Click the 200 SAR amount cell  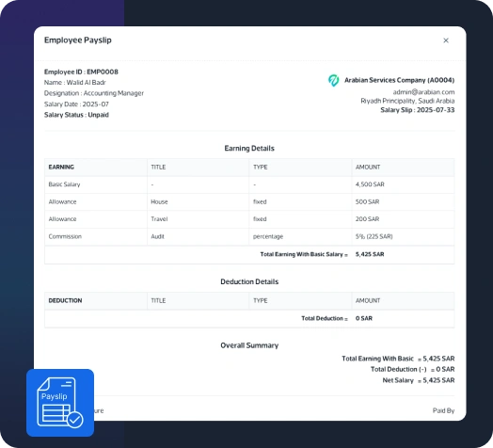pyautogui.click(x=367, y=219)
